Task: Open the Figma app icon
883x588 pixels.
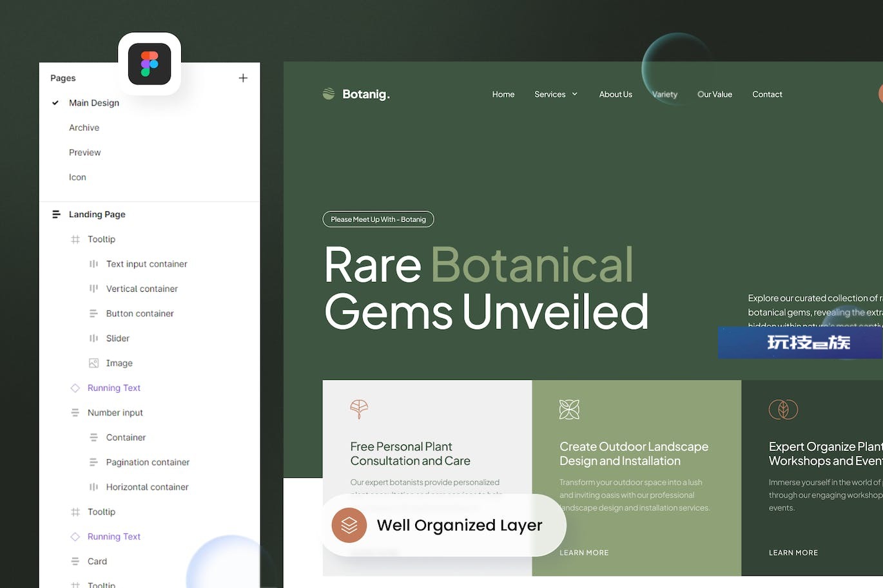Action: click(150, 64)
